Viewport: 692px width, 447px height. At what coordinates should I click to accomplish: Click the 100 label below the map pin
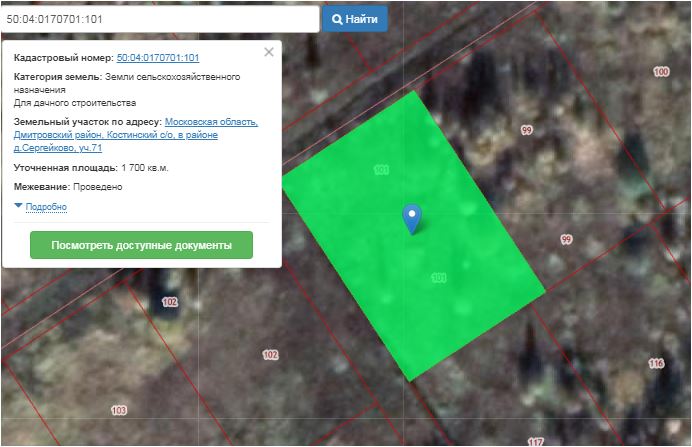click(438, 278)
